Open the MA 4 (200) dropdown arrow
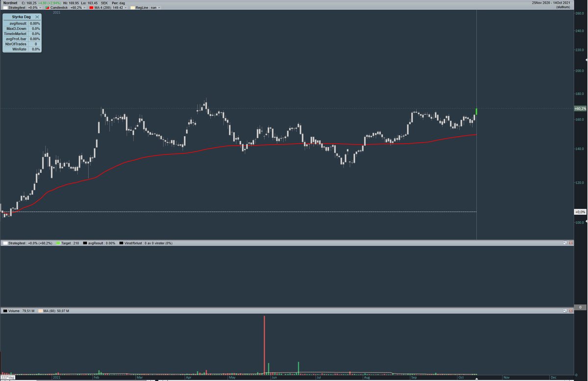The height and width of the screenshot is (381, 588). click(x=126, y=8)
